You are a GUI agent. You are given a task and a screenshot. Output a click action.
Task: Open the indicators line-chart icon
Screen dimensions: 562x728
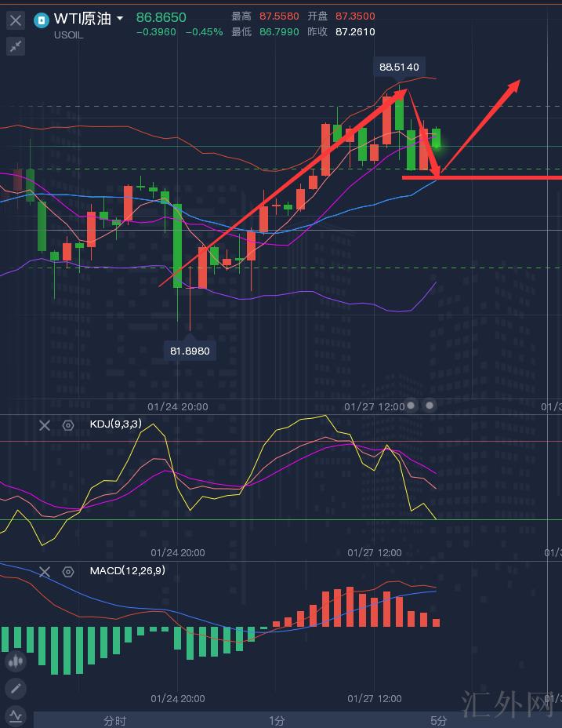click(x=16, y=716)
